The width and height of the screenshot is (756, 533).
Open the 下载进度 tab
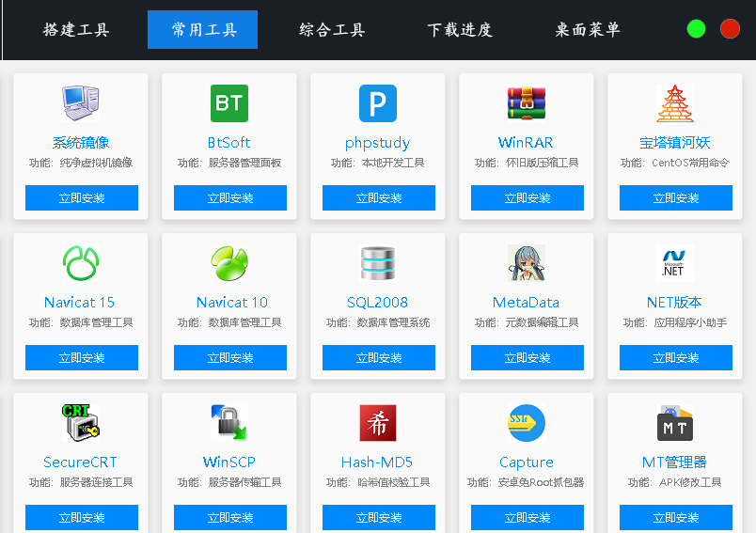pyautogui.click(x=460, y=29)
